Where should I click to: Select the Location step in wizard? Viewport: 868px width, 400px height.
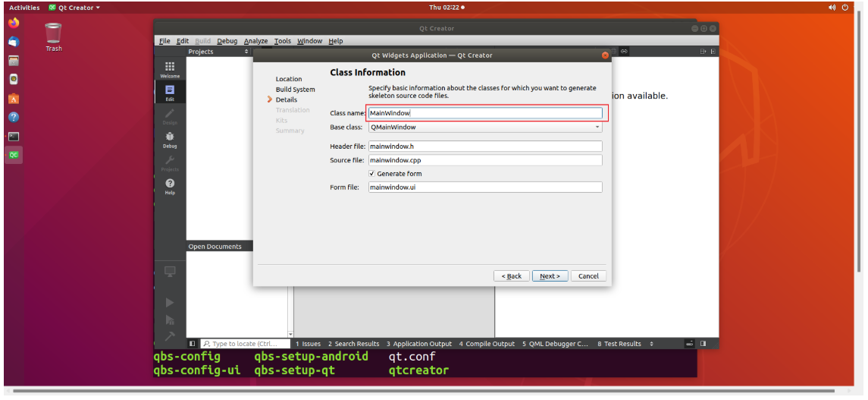(289, 79)
